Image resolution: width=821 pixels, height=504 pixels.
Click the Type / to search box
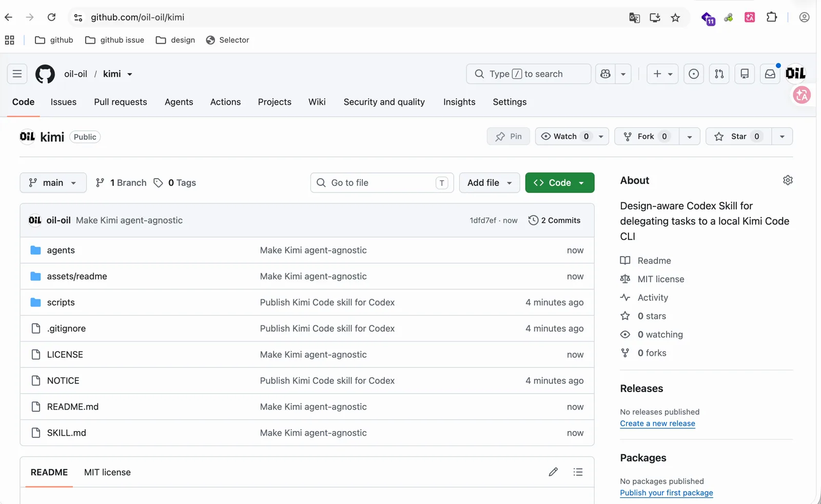(529, 74)
